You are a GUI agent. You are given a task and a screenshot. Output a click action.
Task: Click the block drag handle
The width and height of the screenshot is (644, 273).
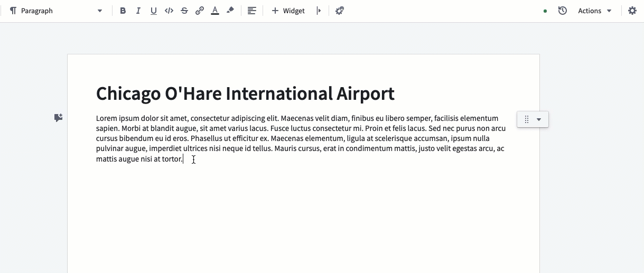[x=527, y=119]
